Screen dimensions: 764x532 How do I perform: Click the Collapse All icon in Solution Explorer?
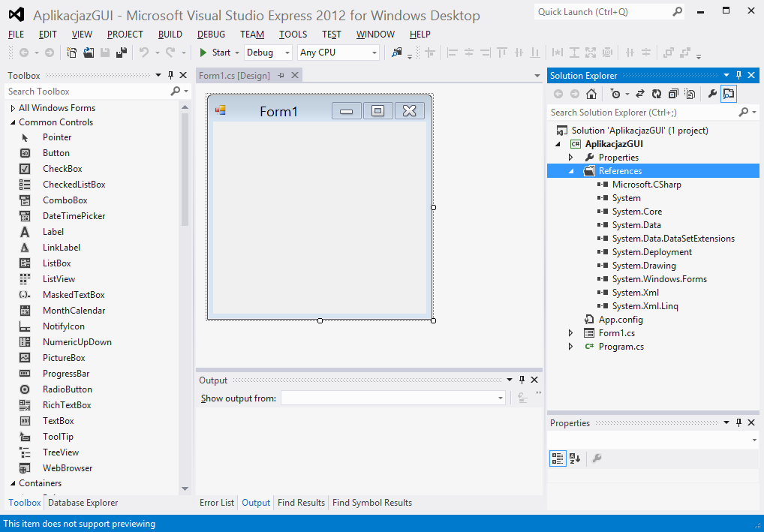click(x=673, y=94)
